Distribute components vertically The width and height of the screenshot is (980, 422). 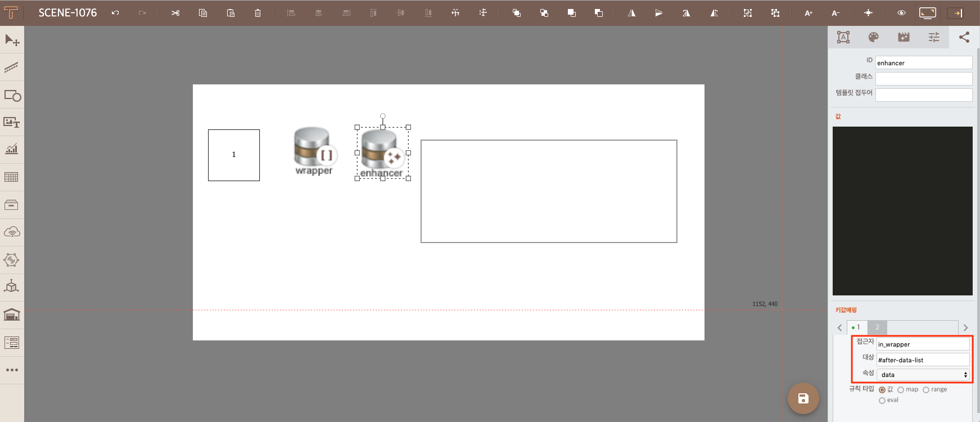pyautogui.click(x=483, y=13)
